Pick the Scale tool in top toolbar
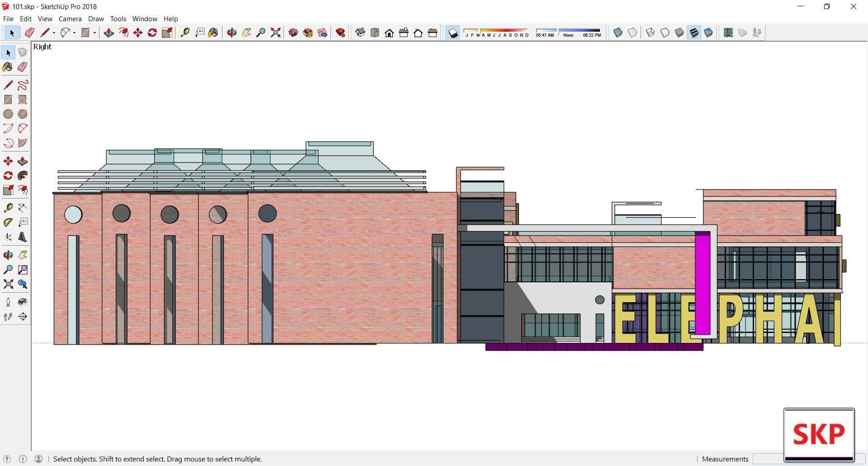 167,33
